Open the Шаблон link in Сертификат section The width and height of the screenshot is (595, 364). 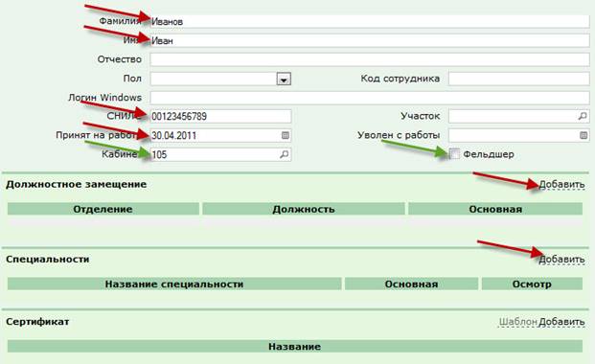[518, 322]
